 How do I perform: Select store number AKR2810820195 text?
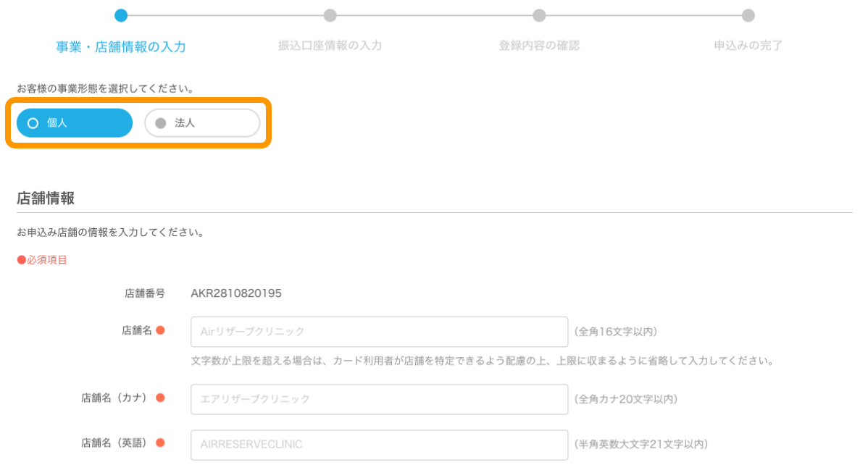236,293
